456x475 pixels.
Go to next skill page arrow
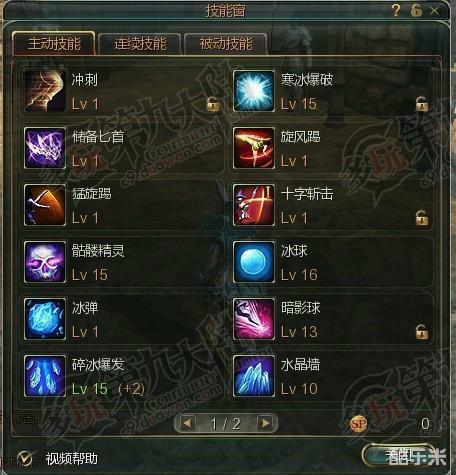click(266, 423)
